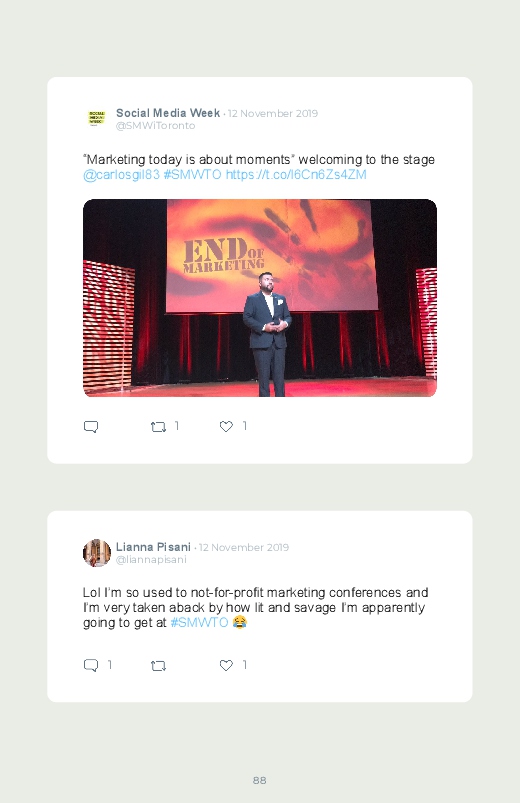Open the End of Marketing stage photo
Screen dimensions: 520x803
pyautogui.click(x=260, y=298)
